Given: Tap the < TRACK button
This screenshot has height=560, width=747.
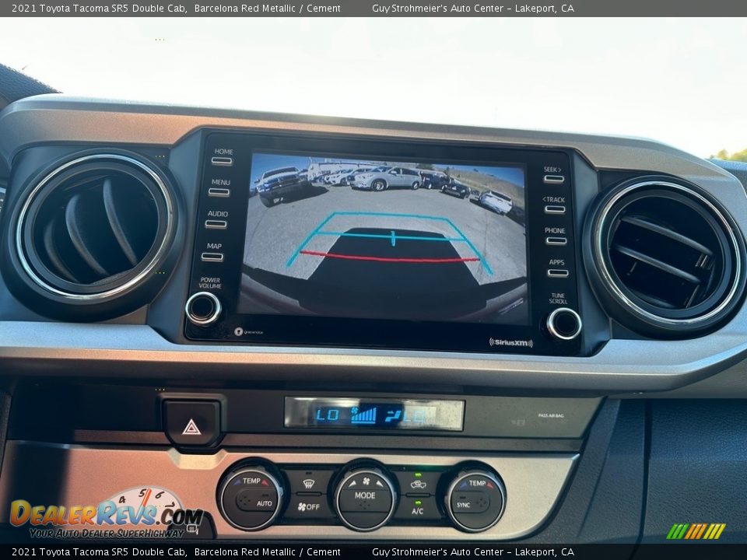Looking at the screenshot, I should (x=555, y=209).
